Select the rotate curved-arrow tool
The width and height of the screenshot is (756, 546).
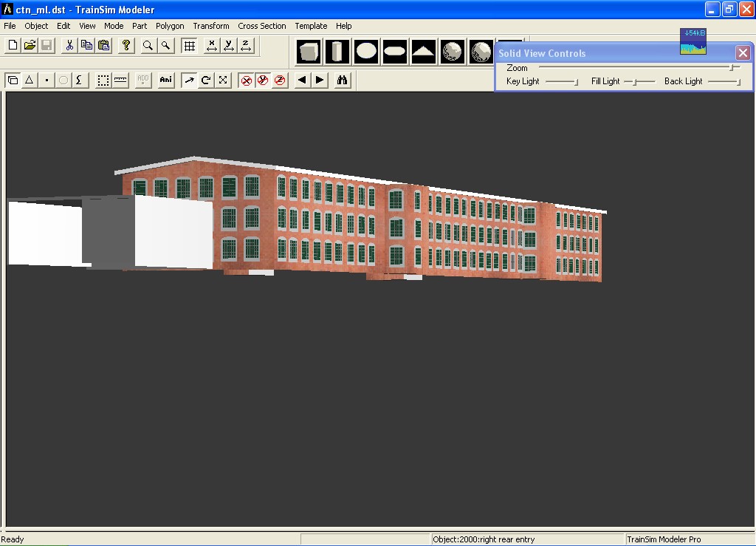(206, 81)
